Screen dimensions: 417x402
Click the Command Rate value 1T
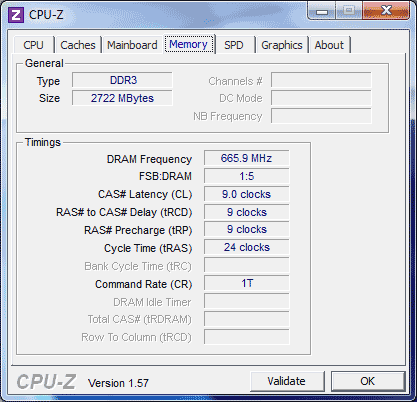coord(247,283)
